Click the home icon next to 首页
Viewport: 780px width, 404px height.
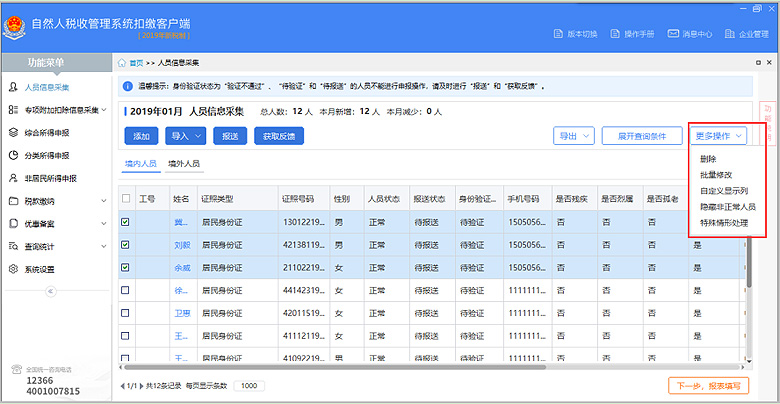[x=122, y=62]
